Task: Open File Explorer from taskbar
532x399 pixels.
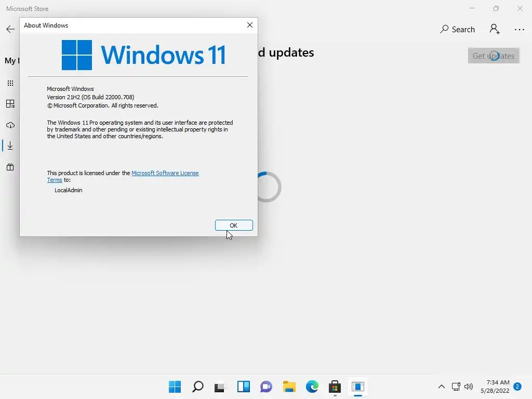Action: (x=289, y=387)
